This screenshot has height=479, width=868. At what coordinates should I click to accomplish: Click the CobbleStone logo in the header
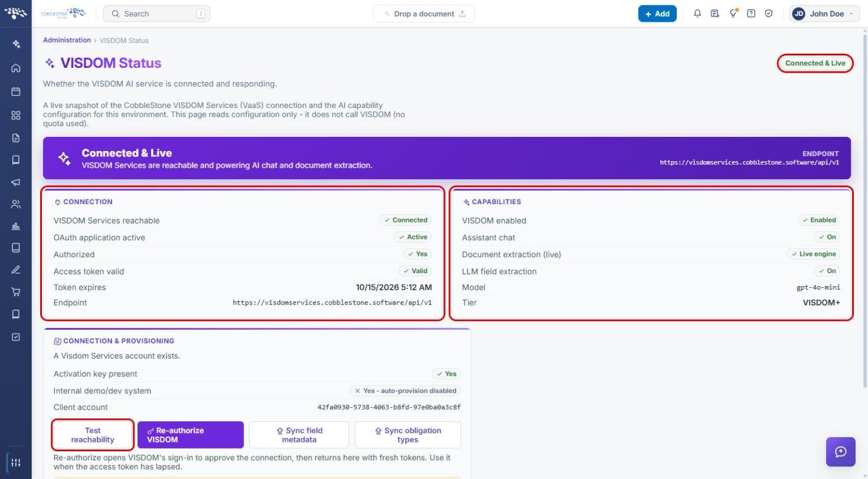63,14
